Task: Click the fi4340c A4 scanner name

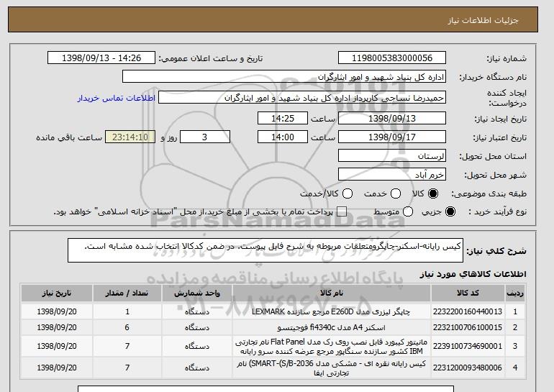Action: point(331,328)
